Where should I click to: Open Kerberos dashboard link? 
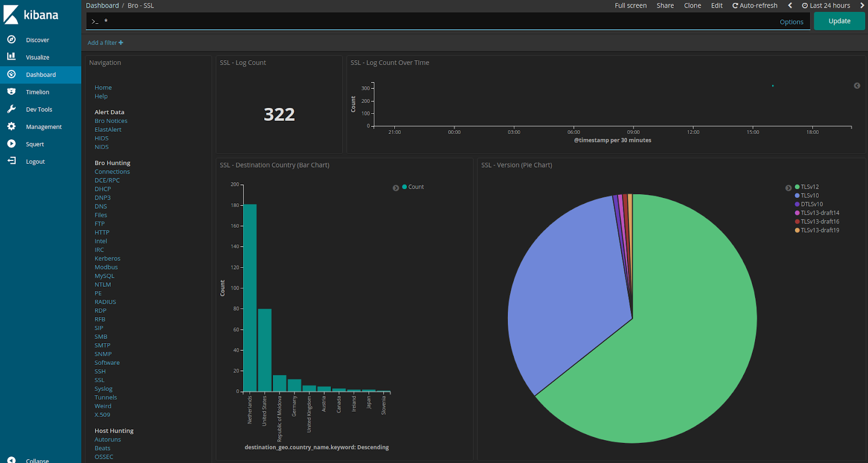pos(107,259)
